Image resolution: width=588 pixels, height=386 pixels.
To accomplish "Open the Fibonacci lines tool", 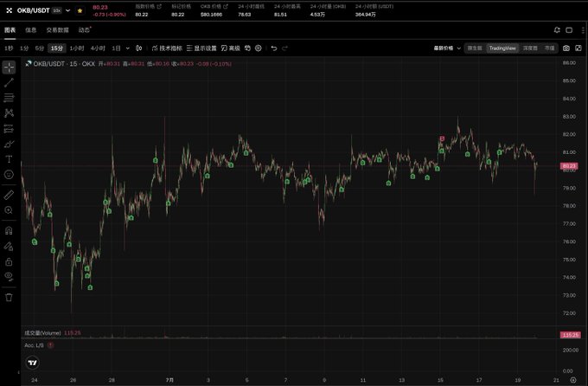I will pos(9,98).
